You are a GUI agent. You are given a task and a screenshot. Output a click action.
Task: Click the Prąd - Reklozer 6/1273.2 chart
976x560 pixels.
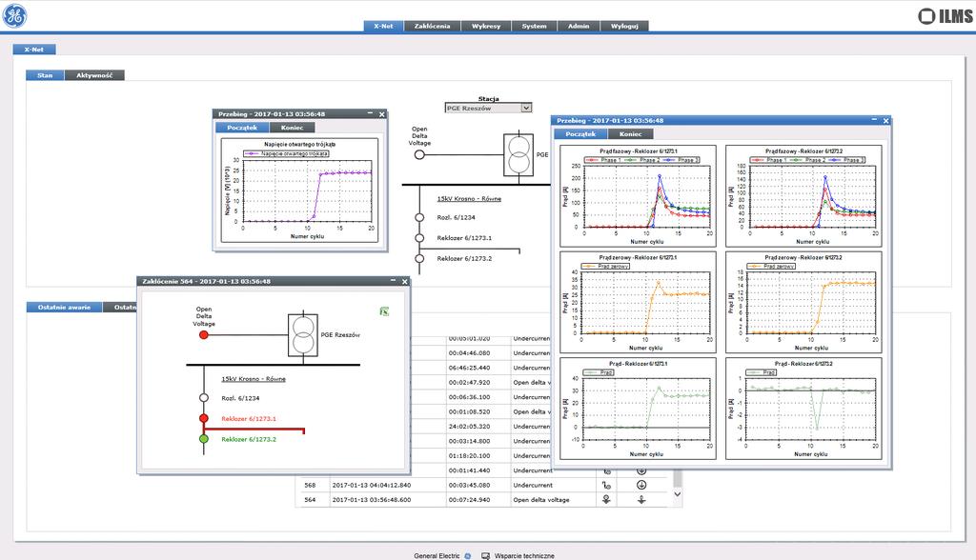pyautogui.click(x=803, y=409)
